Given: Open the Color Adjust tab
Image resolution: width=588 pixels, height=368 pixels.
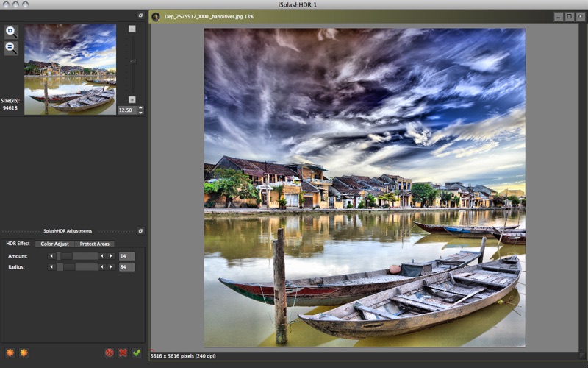Looking at the screenshot, I should (54, 244).
